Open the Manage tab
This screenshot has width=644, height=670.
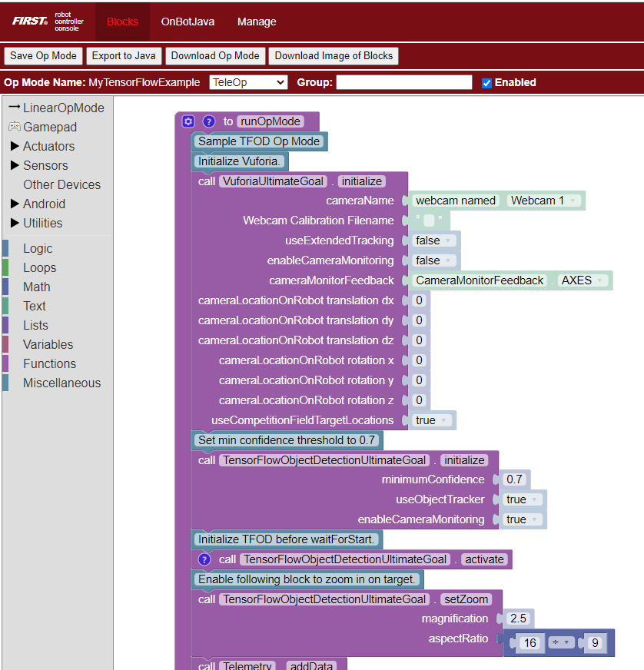pyautogui.click(x=257, y=22)
